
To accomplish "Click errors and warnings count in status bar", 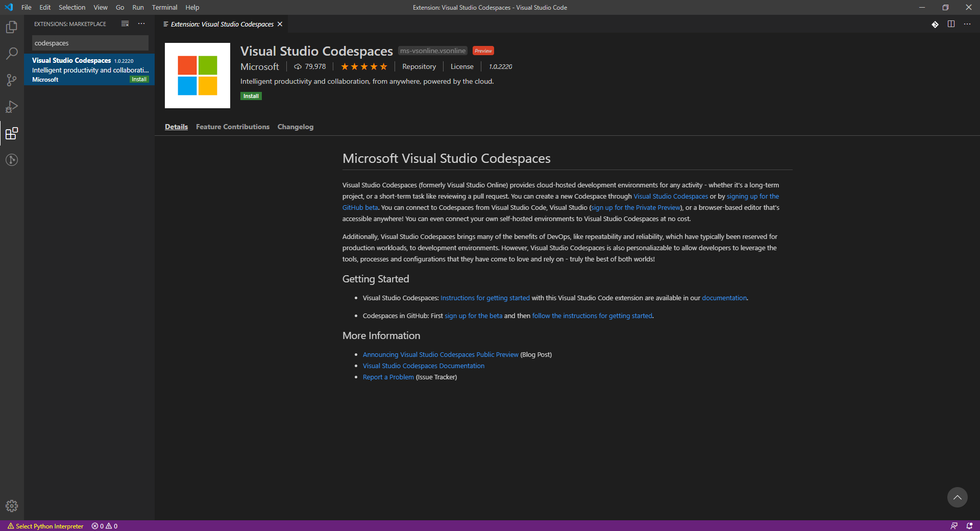I will [105, 526].
